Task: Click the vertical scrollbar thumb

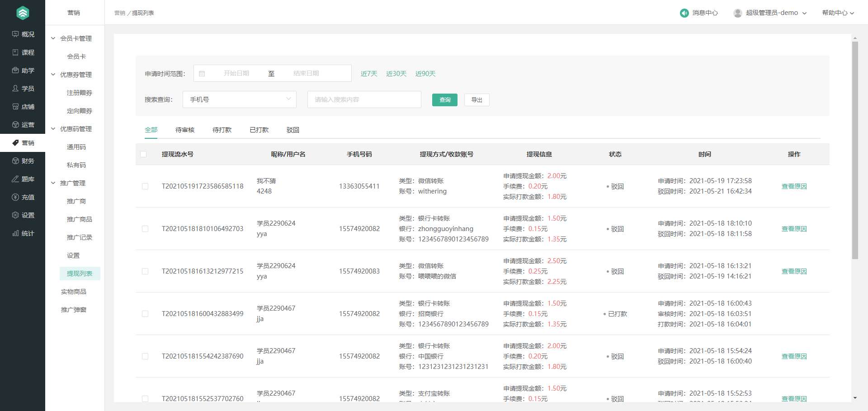Action: click(x=855, y=150)
